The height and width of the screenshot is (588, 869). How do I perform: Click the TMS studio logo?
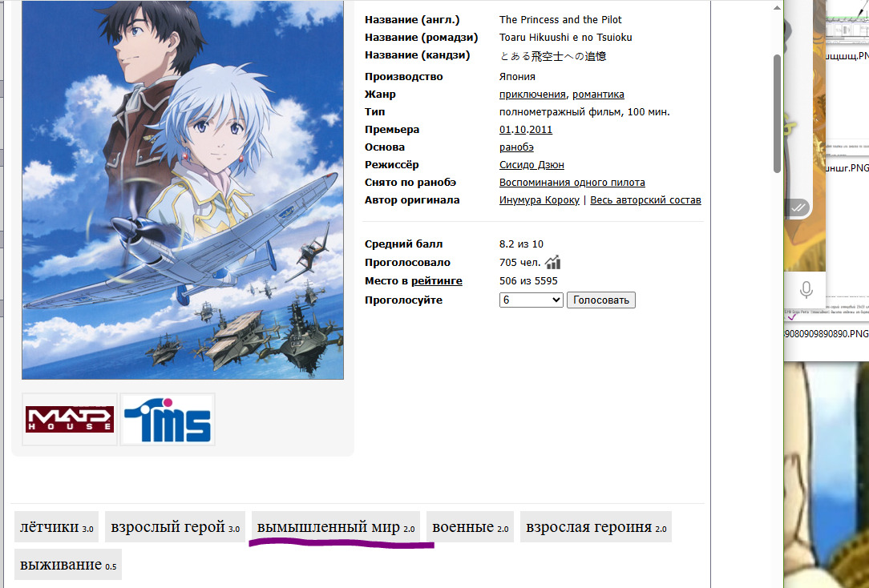(x=168, y=419)
